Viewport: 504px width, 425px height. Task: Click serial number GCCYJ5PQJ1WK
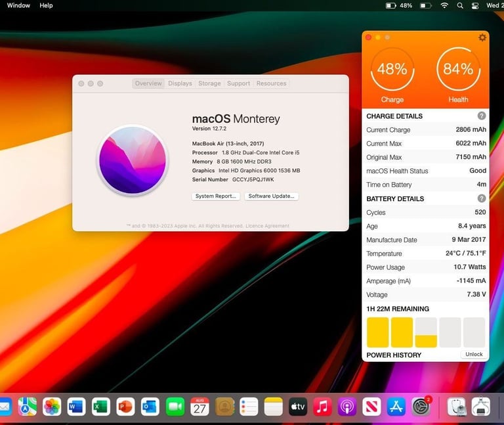click(x=253, y=179)
